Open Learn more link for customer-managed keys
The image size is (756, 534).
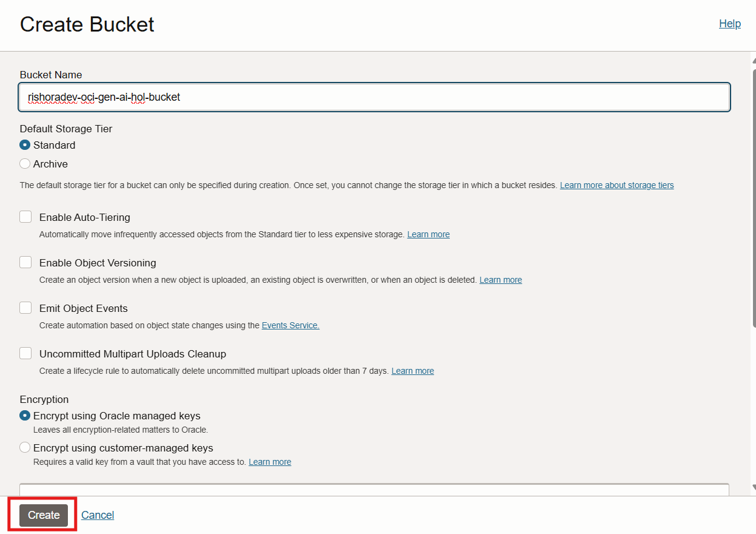270,462
